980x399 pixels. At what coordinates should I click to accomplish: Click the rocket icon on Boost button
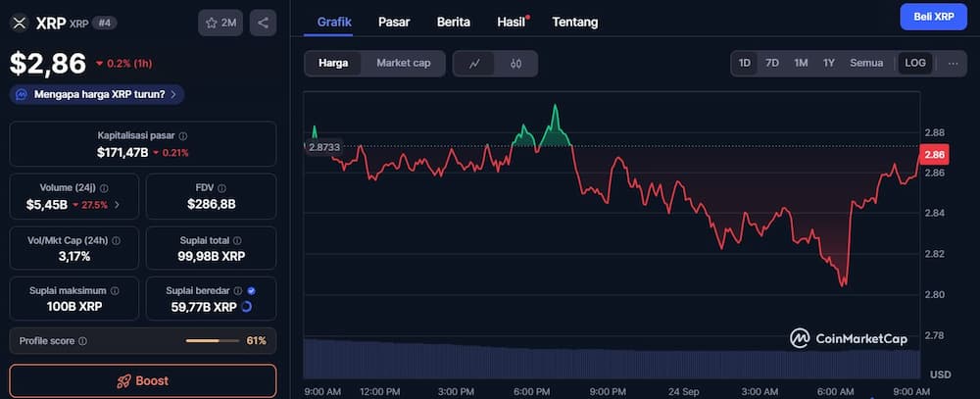coord(123,380)
